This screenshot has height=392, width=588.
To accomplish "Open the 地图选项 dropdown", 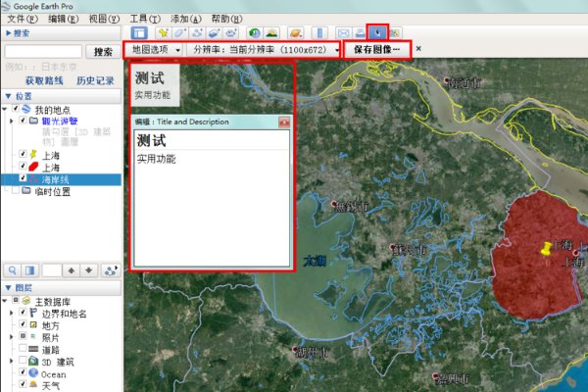I will pyautogui.click(x=155, y=50).
